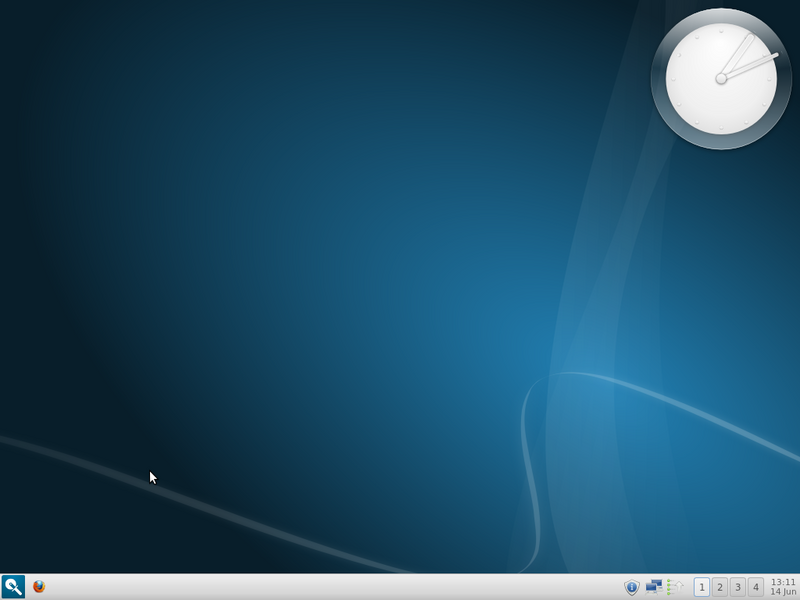Switch to workspace 2

[722, 587]
